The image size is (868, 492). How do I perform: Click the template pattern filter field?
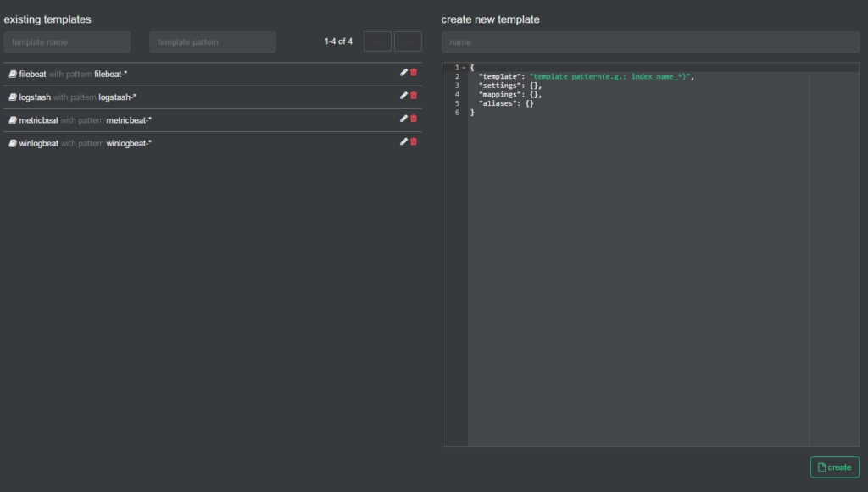tap(212, 41)
